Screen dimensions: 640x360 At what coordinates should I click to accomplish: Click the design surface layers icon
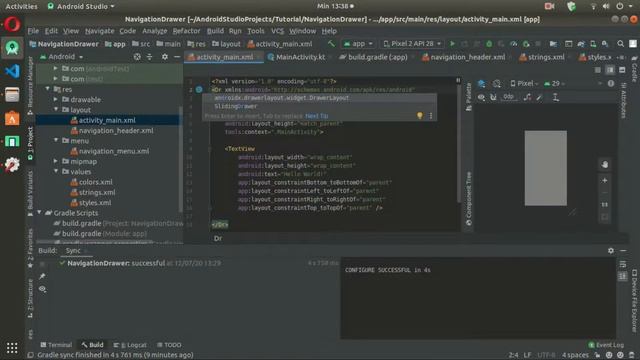[482, 83]
